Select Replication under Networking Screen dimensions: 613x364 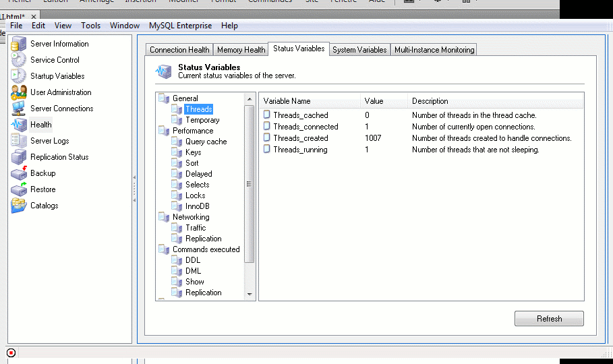(203, 239)
